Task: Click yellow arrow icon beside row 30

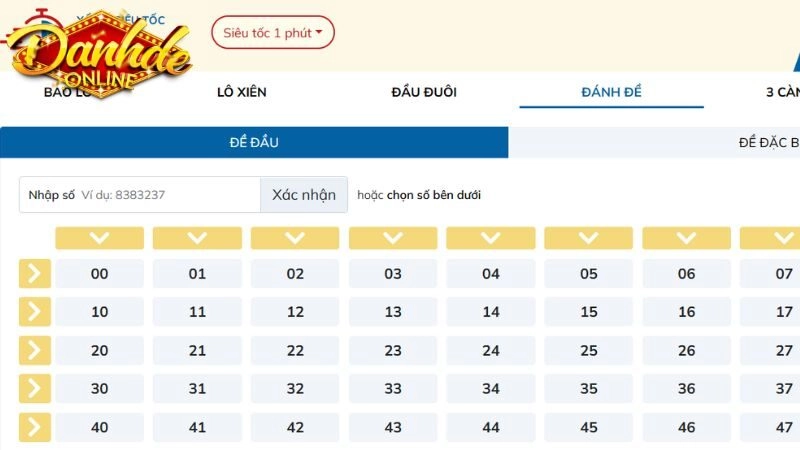Action: click(35, 389)
